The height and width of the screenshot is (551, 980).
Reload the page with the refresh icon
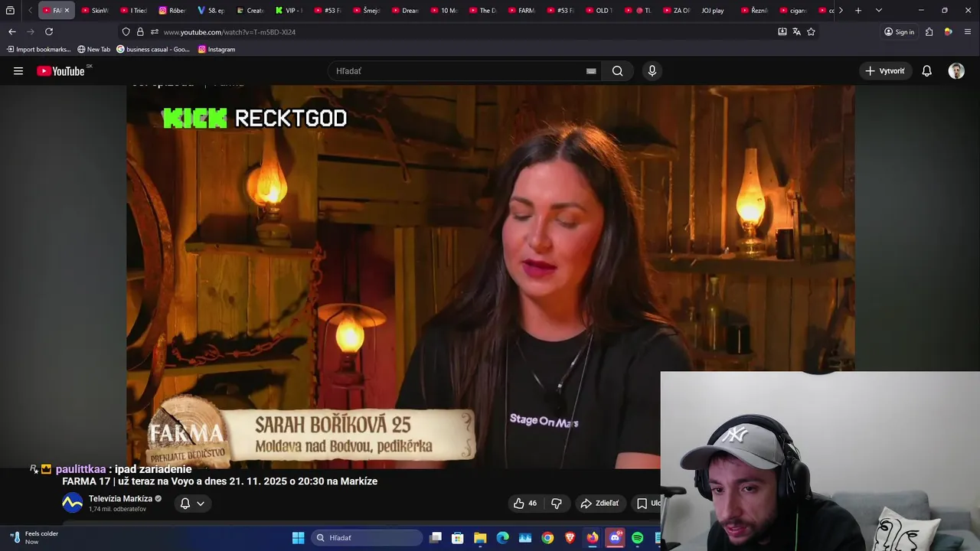click(49, 32)
